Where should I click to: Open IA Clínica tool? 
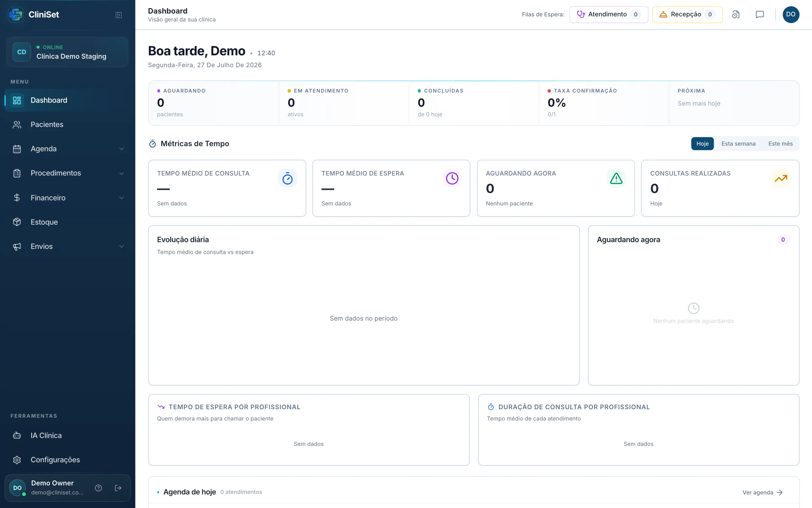tap(67, 435)
